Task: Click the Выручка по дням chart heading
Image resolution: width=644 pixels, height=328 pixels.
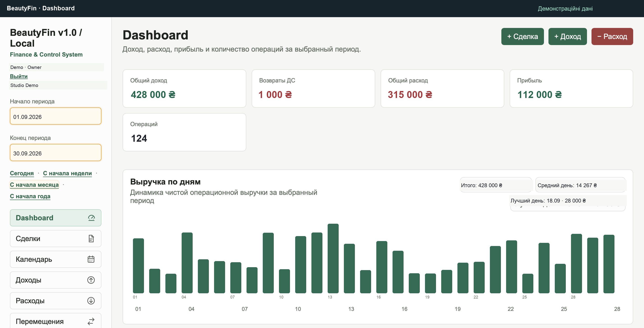Action: click(165, 182)
